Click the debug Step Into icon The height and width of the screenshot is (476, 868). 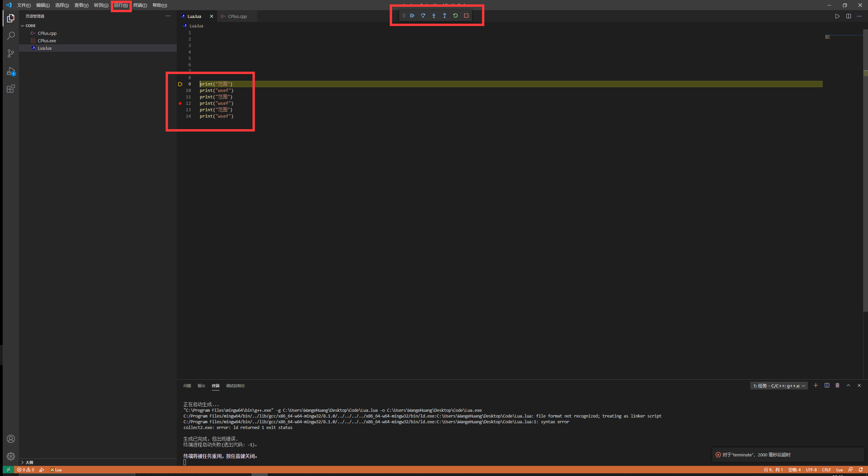(434, 16)
